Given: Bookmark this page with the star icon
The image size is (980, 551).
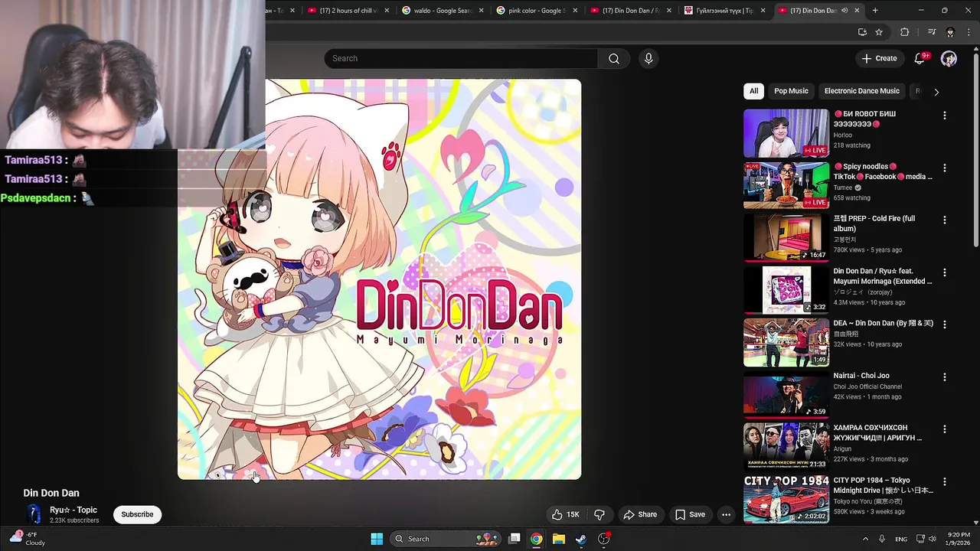Looking at the screenshot, I should coord(879,32).
